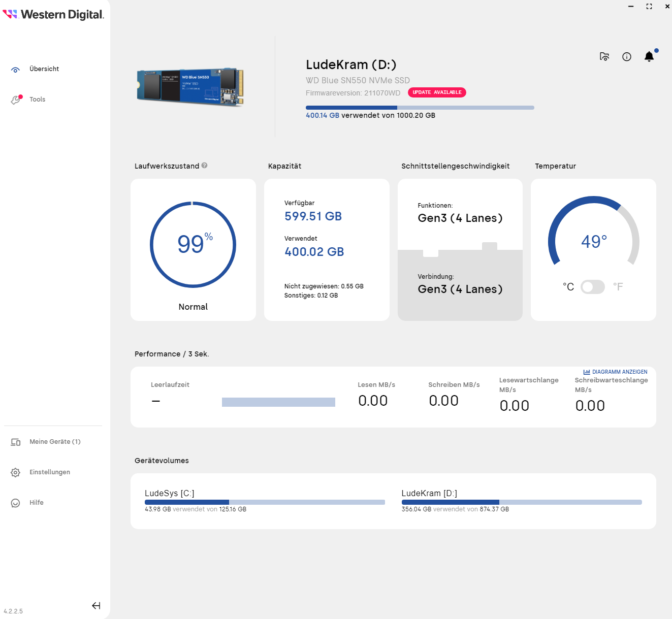Click the diagram chart icon
The width and height of the screenshot is (672, 619).
pyautogui.click(x=587, y=372)
